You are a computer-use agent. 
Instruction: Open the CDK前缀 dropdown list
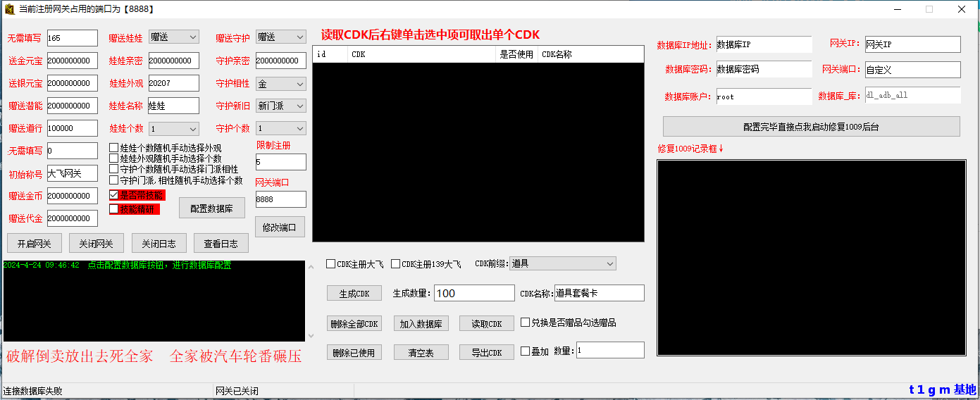[562, 264]
